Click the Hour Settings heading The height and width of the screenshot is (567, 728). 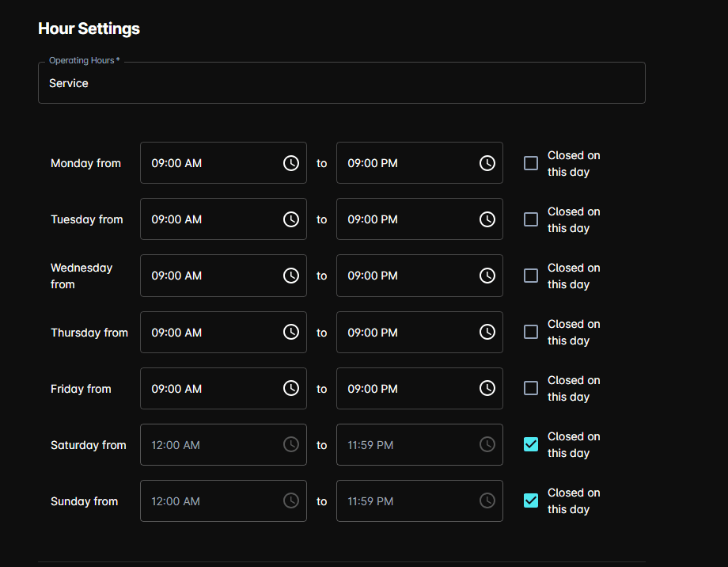pyautogui.click(x=89, y=29)
